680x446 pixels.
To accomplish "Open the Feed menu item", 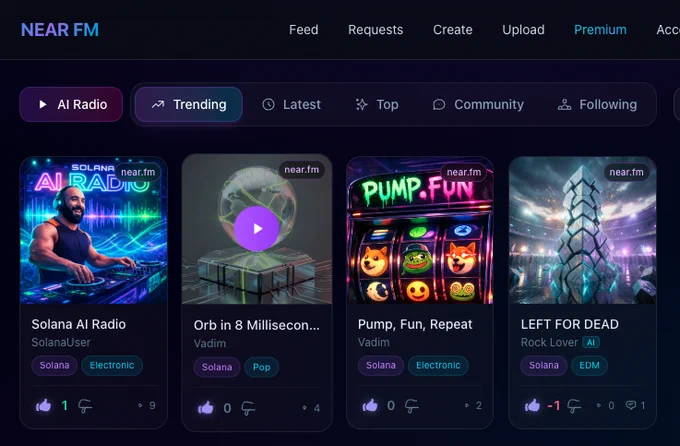I will (x=304, y=30).
